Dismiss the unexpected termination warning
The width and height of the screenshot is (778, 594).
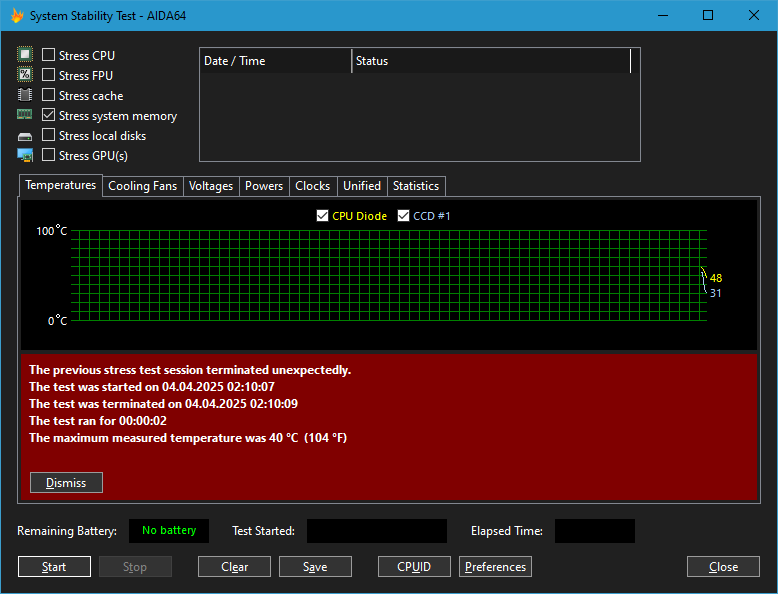click(x=66, y=483)
